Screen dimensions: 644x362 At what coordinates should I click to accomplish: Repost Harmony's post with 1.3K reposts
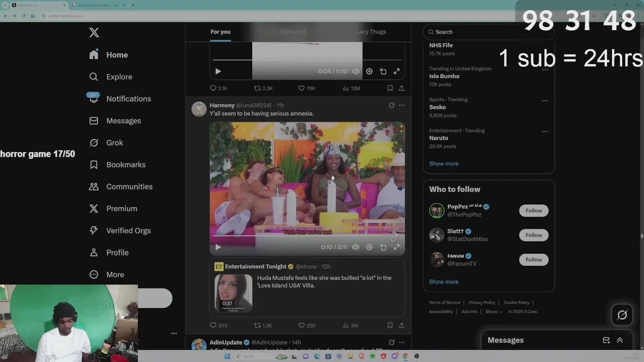[263, 325]
